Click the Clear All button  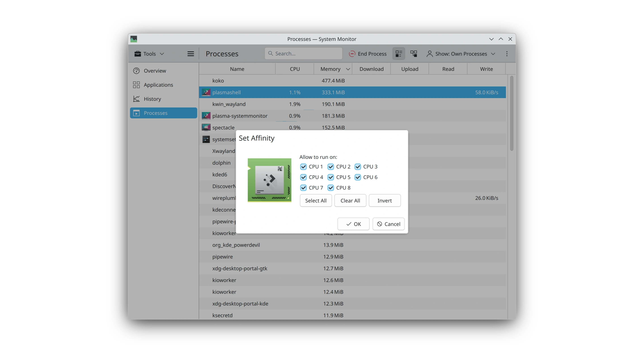350,201
